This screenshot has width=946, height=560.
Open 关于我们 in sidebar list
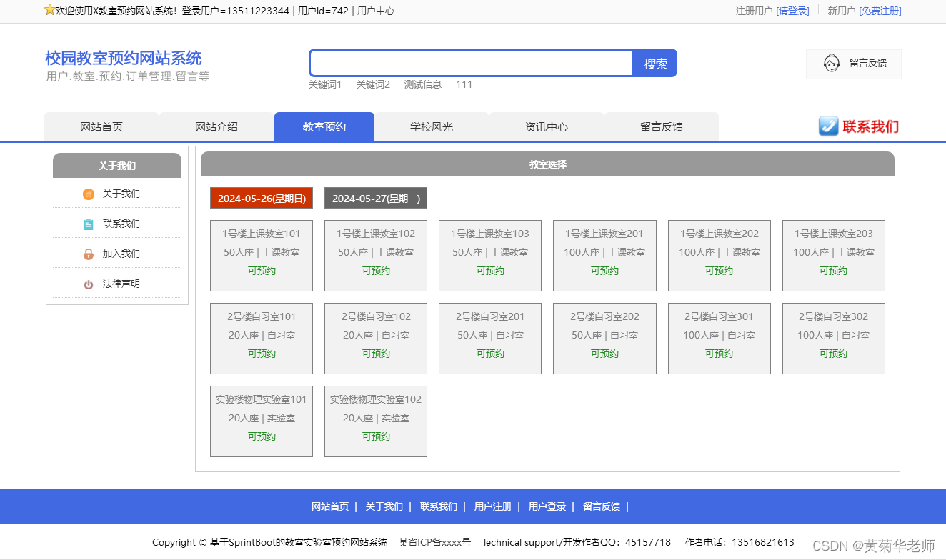121,194
